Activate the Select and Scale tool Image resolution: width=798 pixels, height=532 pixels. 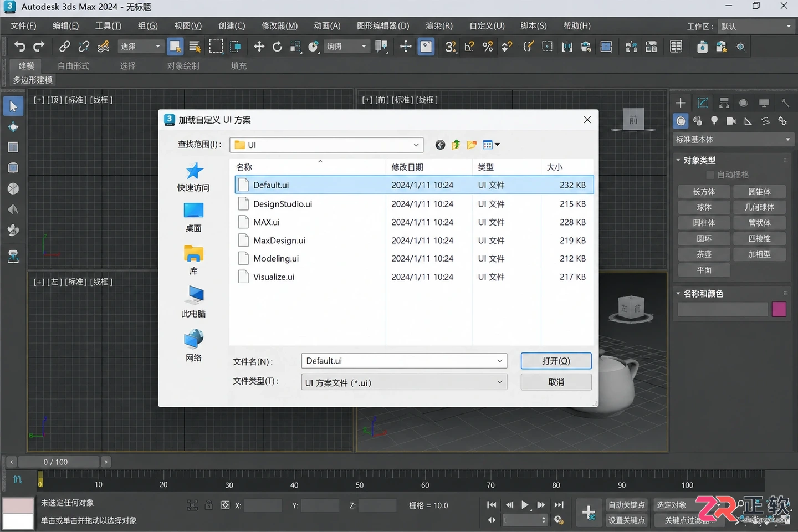[x=296, y=47]
